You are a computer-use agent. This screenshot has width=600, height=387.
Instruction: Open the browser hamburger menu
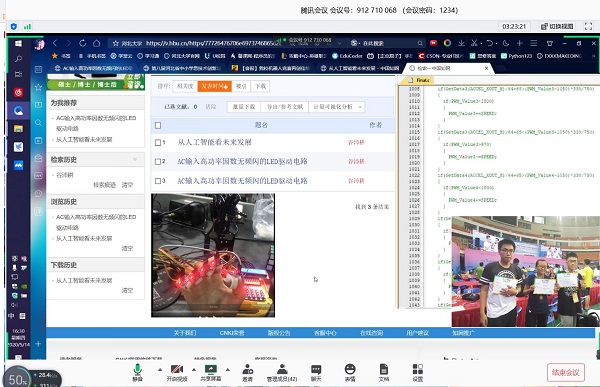[533, 43]
